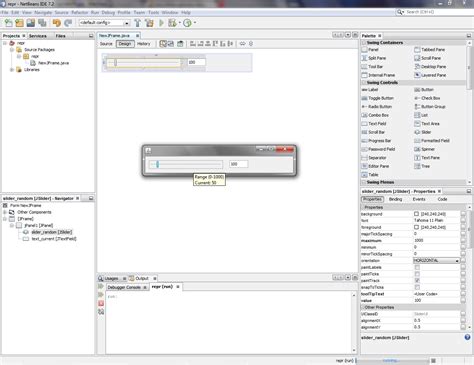Viewport: 474px width, 365px height.
Task: Open the Code properties button
Action: tap(442, 199)
